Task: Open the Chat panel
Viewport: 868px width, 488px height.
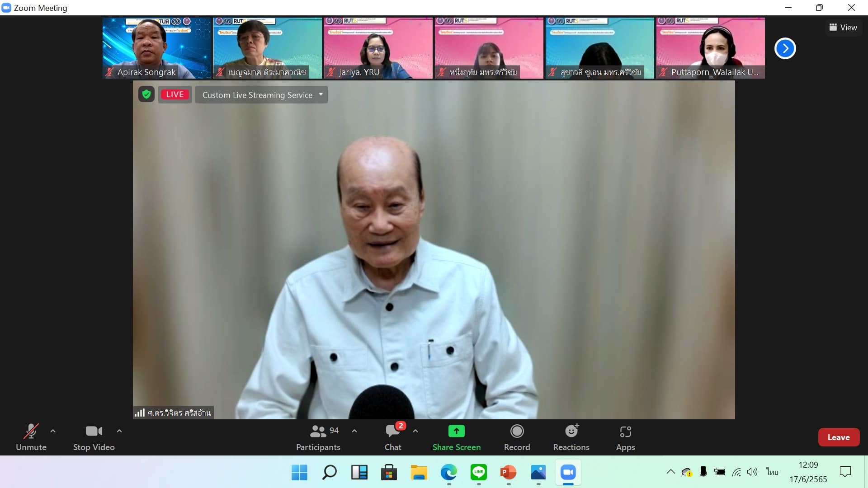Action: [393, 437]
